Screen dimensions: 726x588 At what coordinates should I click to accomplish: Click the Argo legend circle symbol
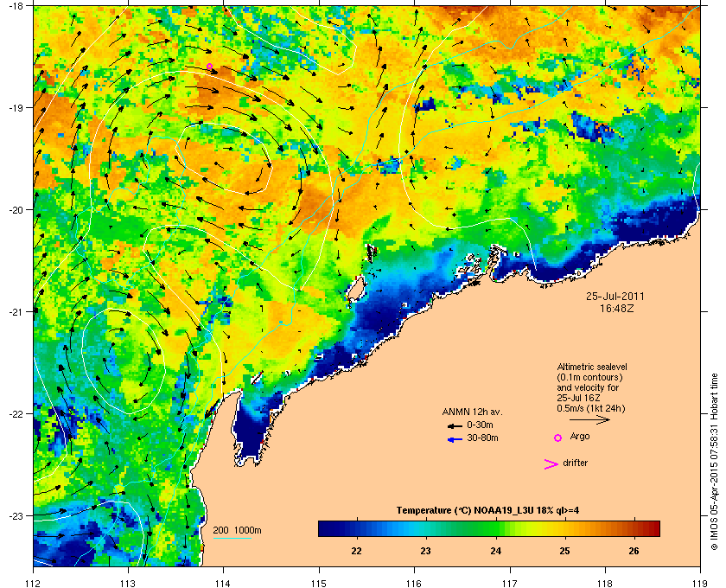pyautogui.click(x=558, y=438)
